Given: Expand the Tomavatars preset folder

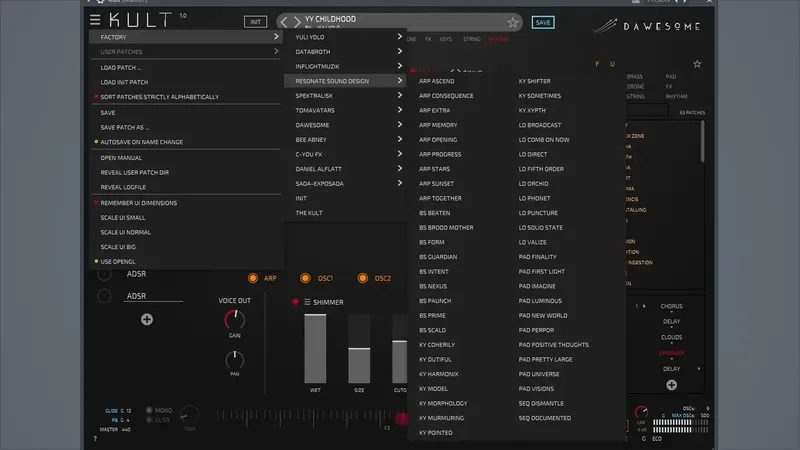Looking at the screenshot, I should 348,110.
